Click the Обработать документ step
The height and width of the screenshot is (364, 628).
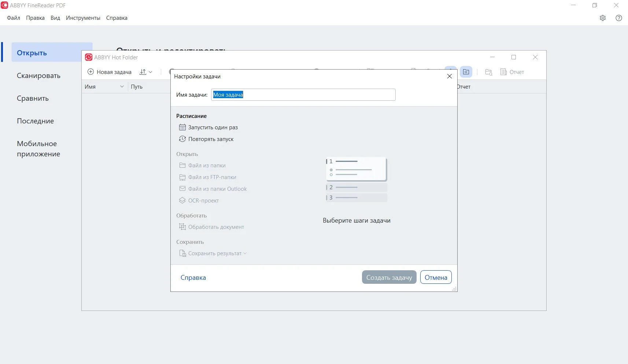pyautogui.click(x=211, y=227)
